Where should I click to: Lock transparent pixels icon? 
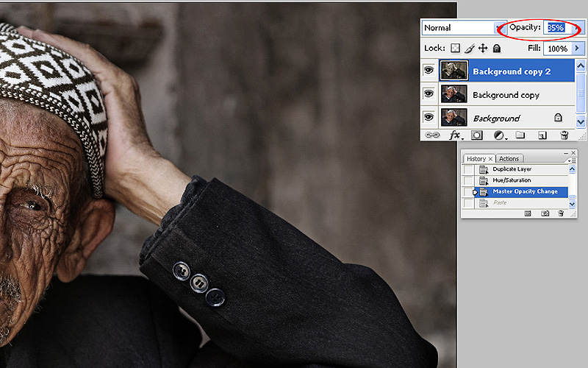(x=456, y=49)
